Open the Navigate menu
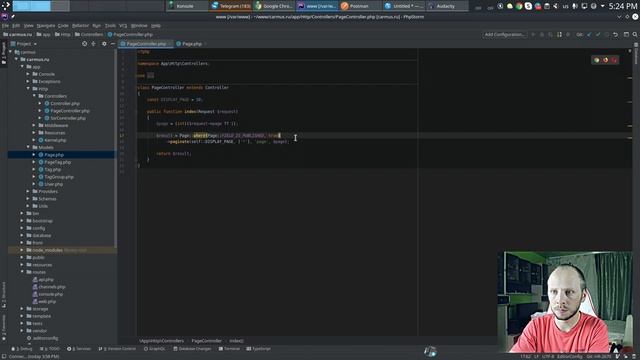 [x=46, y=26]
